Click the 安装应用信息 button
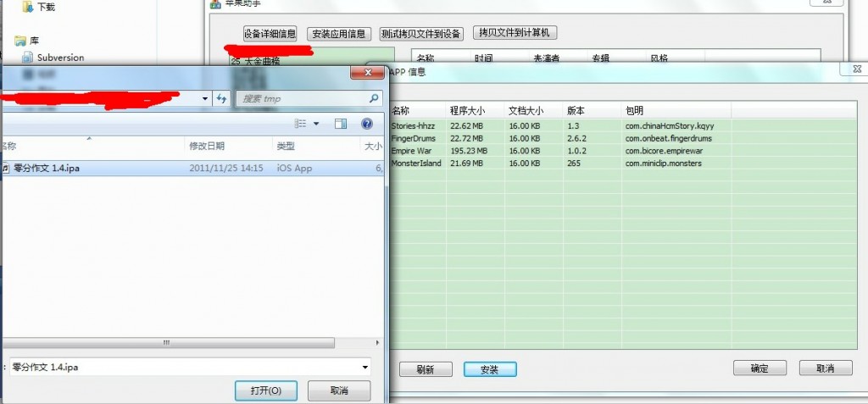The image size is (868, 404). (339, 34)
